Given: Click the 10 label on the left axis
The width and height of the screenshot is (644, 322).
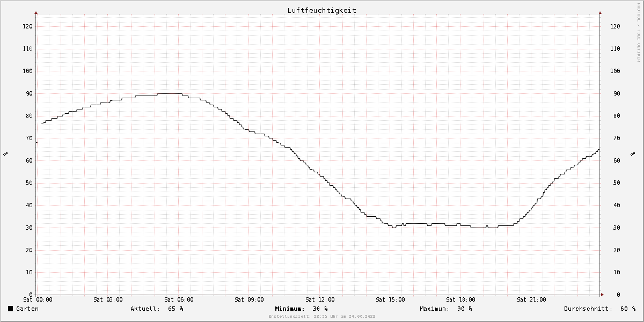Looking at the screenshot, I should tap(29, 272).
